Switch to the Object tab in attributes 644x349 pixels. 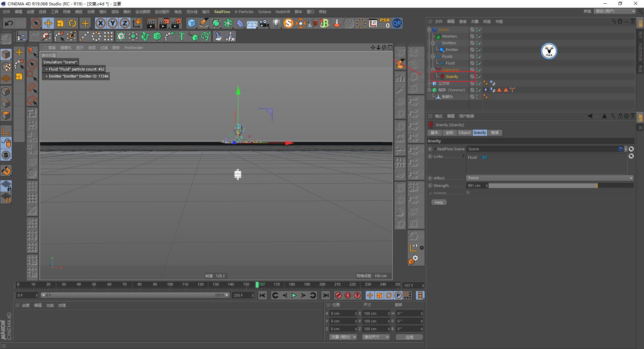click(464, 133)
